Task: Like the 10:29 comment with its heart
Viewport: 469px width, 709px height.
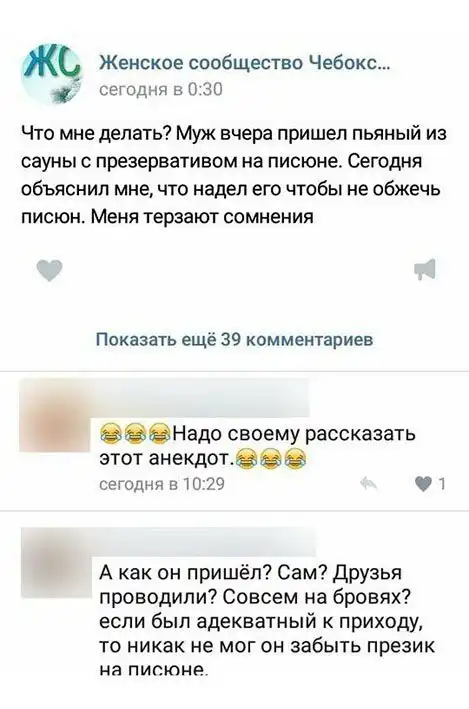Action: tap(423, 485)
